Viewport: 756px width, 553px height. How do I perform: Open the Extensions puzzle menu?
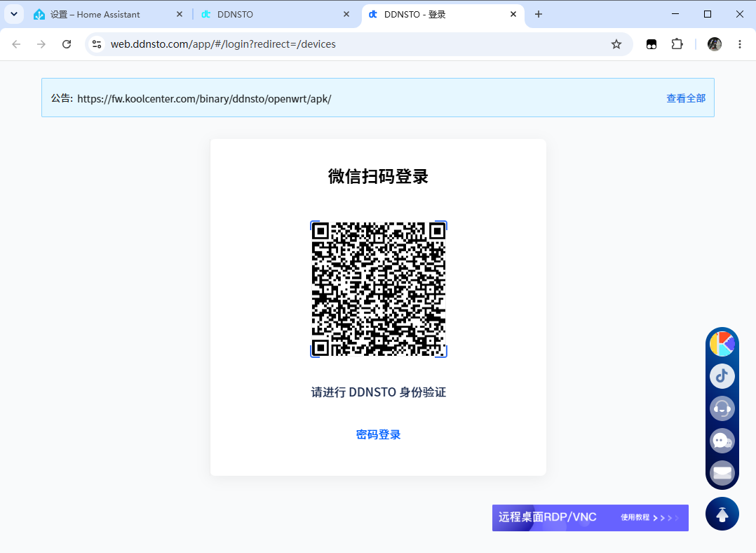(677, 44)
